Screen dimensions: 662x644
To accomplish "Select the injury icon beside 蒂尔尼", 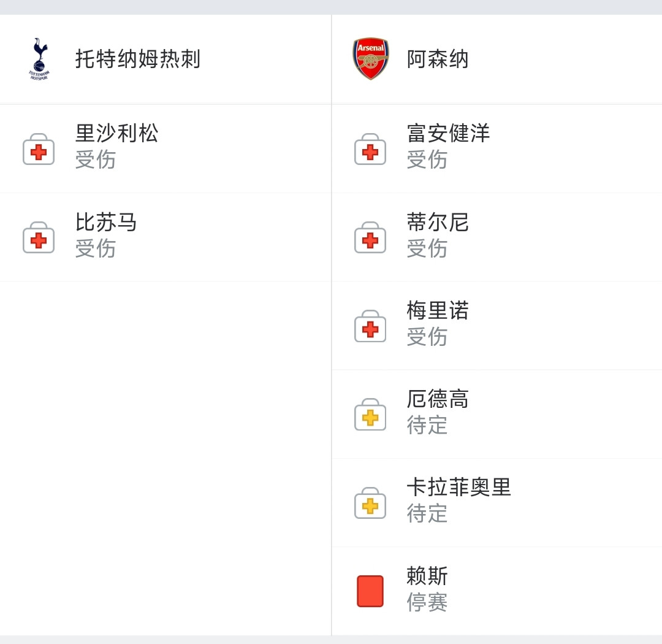I will tap(370, 237).
